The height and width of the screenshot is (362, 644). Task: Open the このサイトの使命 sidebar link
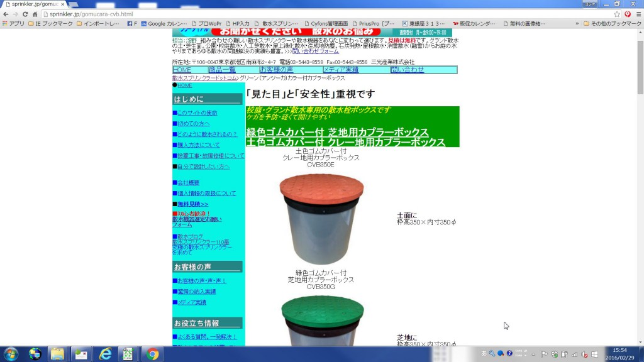[197, 113]
